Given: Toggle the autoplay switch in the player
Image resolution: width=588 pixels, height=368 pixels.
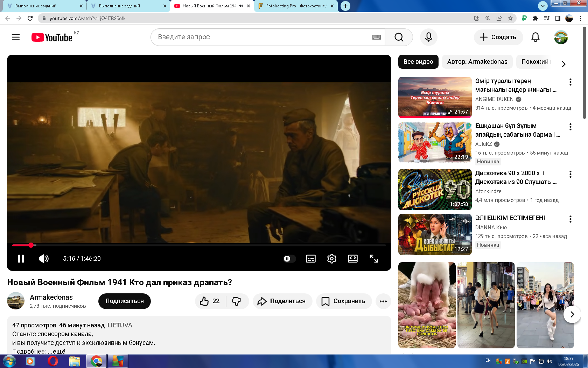Looking at the screenshot, I should tap(289, 259).
